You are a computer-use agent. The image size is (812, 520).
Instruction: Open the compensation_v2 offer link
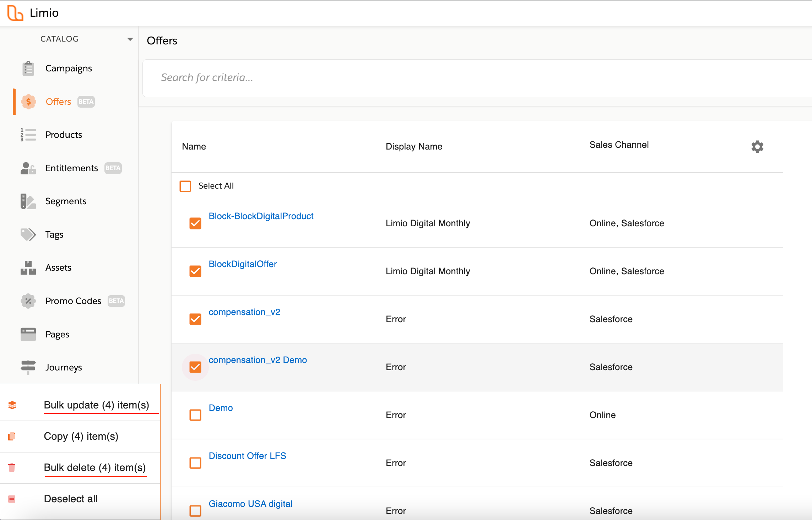coord(244,312)
